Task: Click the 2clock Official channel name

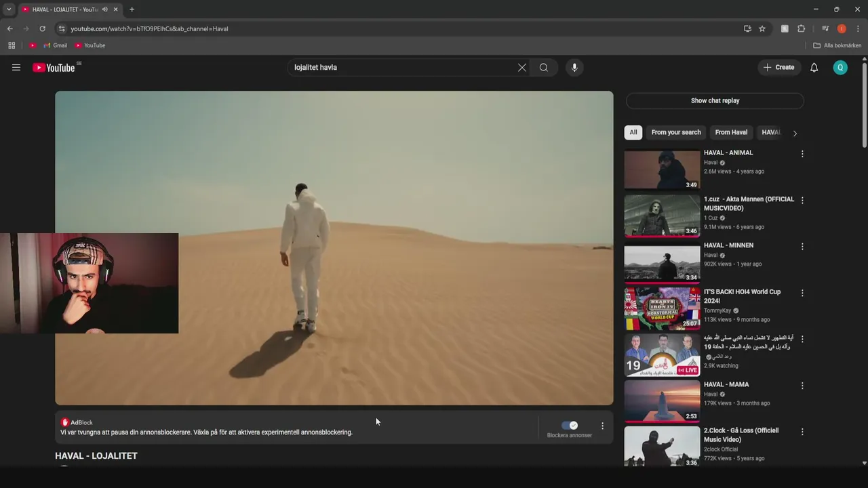Action: pos(721,449)
